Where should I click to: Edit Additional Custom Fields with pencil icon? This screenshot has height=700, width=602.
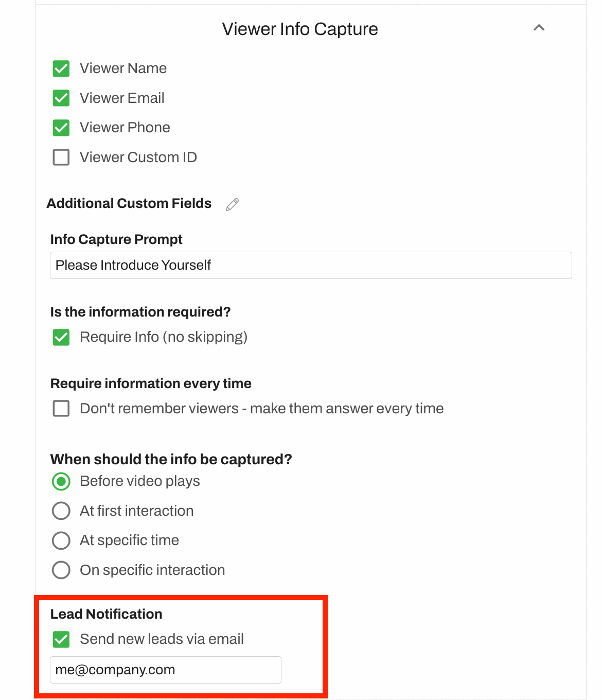233,204
